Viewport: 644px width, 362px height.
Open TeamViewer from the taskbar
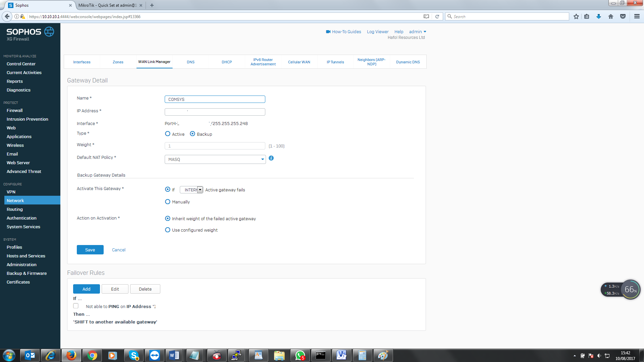[155, 355]
